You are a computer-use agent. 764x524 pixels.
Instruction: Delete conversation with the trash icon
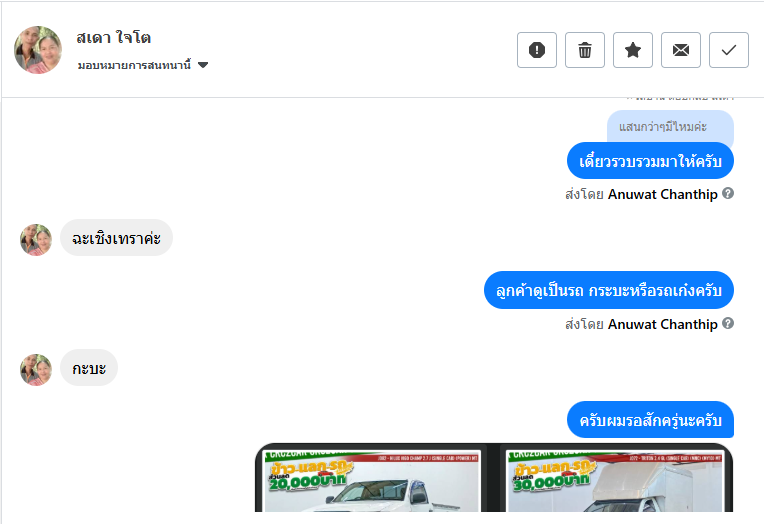click(x=585, y=50)
